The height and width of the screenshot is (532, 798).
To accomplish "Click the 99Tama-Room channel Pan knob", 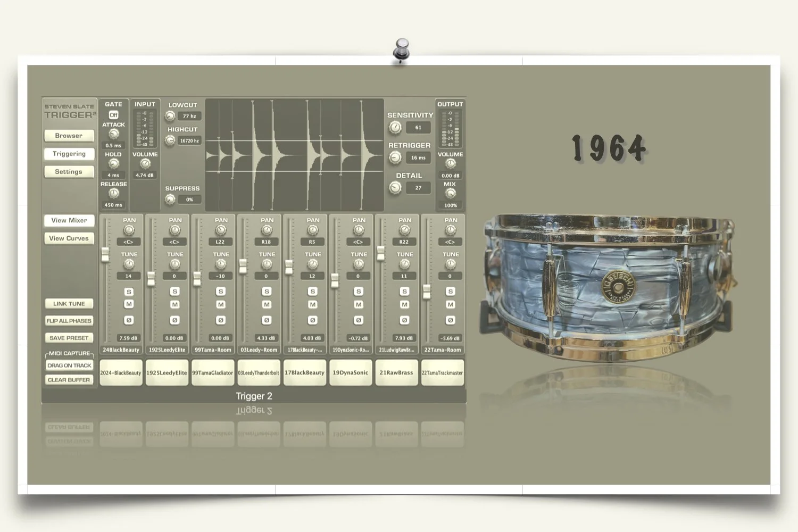I will (221, 230).
